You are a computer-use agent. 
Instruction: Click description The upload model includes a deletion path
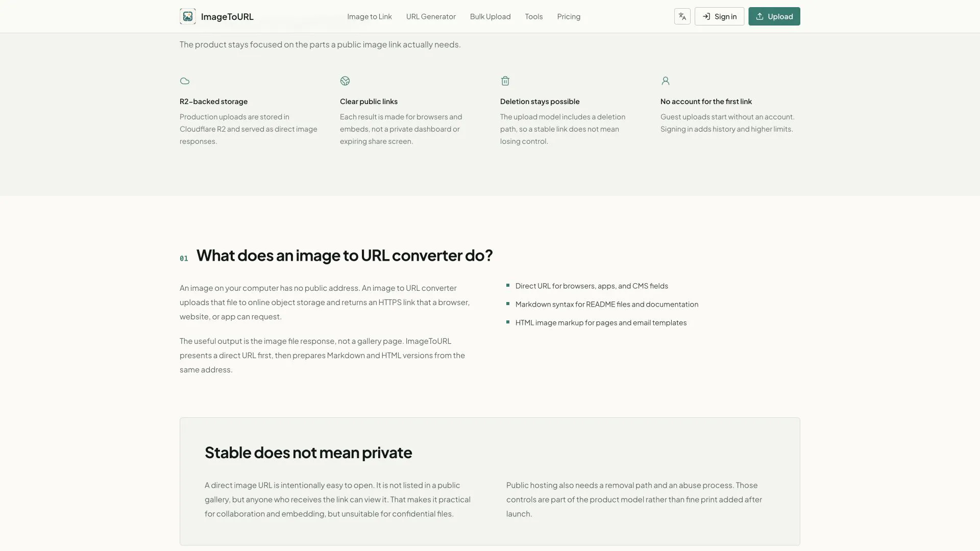(x=562, y=129)
